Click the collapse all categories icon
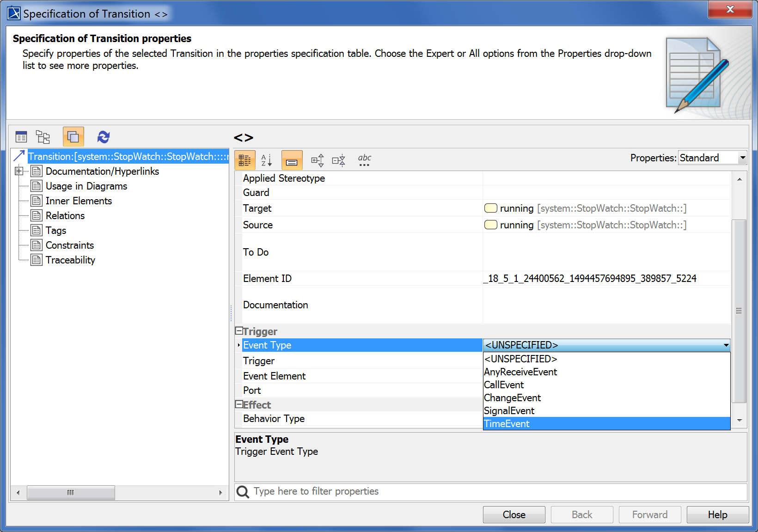 pos(339,160)
